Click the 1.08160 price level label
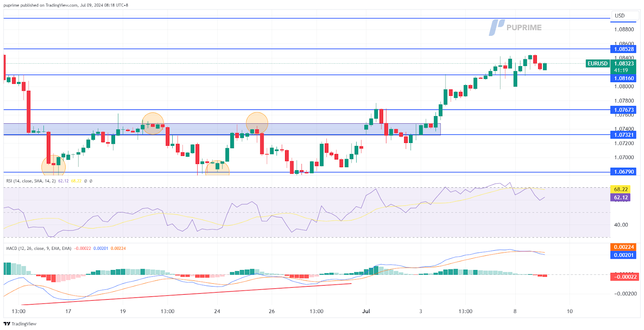This screenshot has height=330, width=644. (x=624, y=79)
